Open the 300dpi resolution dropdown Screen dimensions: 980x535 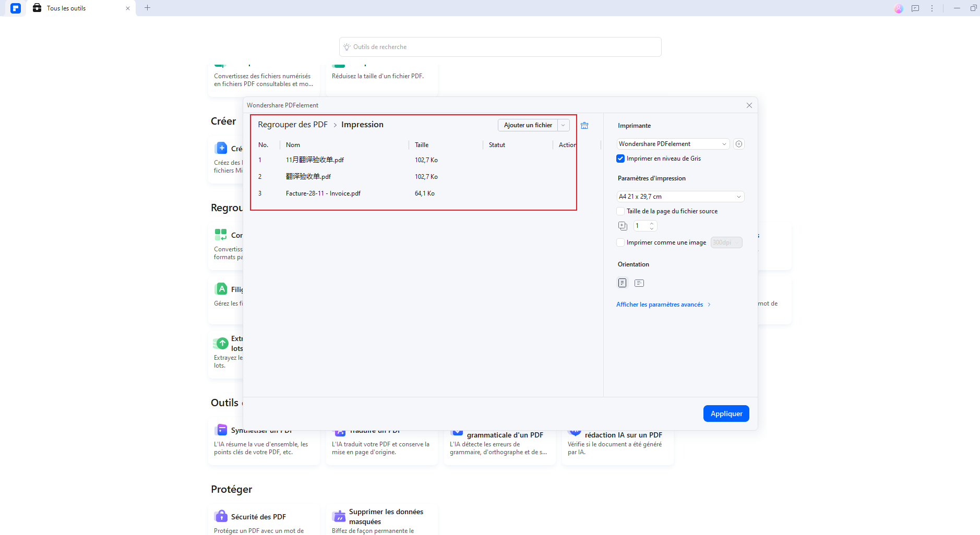click(726, 242)
